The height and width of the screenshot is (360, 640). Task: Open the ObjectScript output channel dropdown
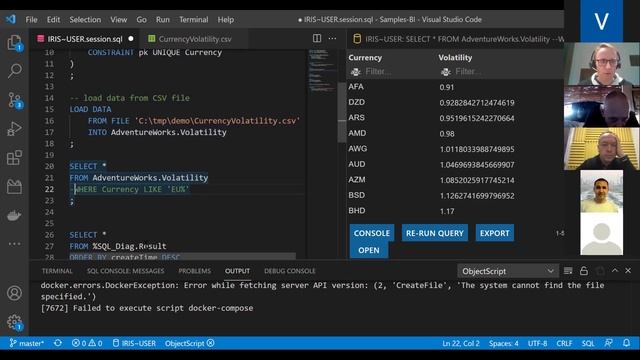click(x=508, y=271)
